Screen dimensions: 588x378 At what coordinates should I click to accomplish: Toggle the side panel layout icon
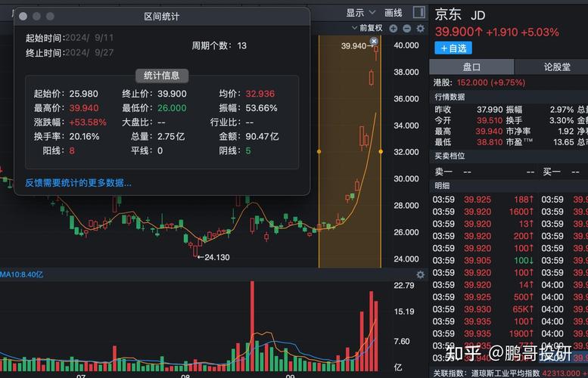(x=418, y=12)
